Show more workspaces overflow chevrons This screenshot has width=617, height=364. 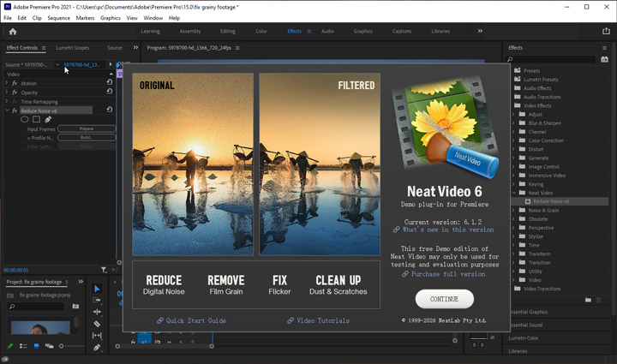[480, 31]
